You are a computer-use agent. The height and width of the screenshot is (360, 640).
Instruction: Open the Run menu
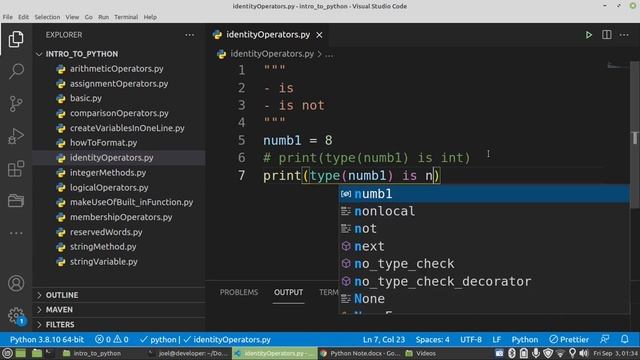pos(103,17)
